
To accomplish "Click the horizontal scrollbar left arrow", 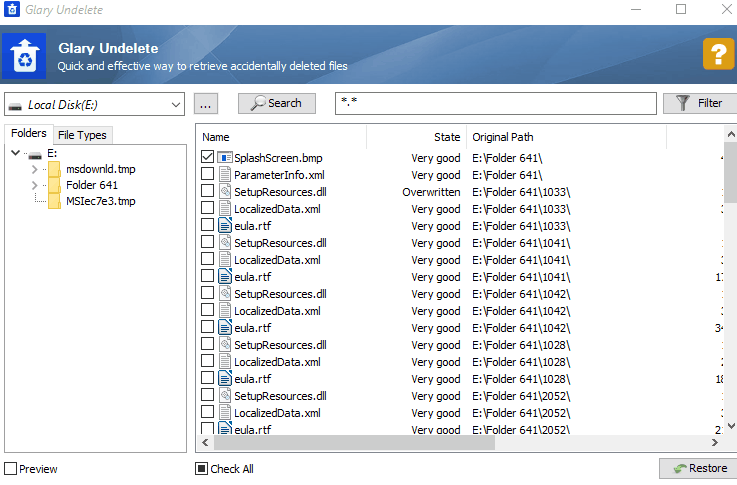I will point(205,443).
